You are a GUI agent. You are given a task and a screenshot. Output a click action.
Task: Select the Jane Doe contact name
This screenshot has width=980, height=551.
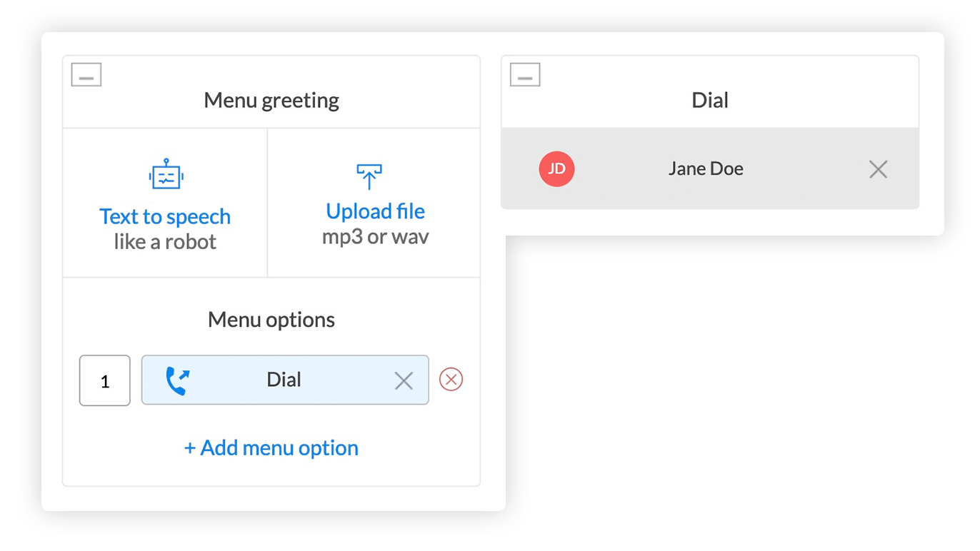point(706,169)
